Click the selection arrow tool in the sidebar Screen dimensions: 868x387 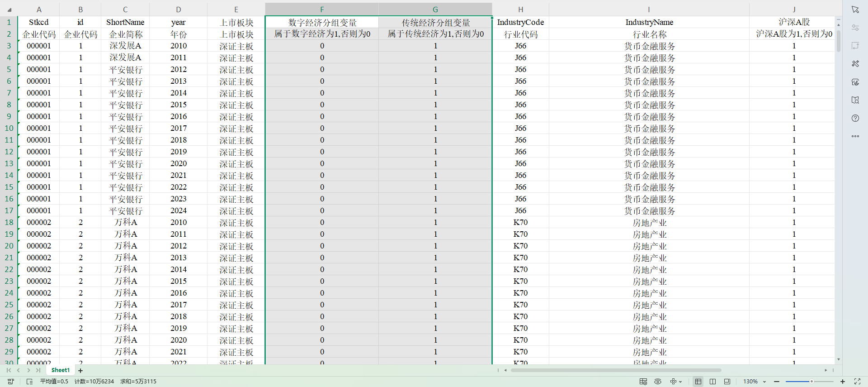pyautogui.click(x=855, y=10)
